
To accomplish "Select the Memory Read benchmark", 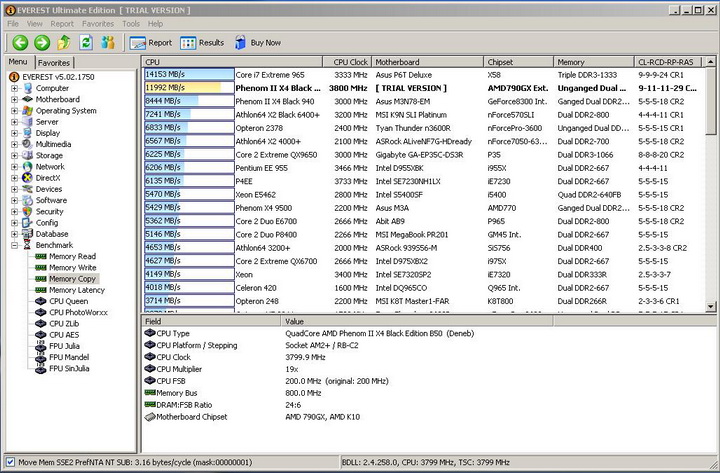I will point(72,256).
